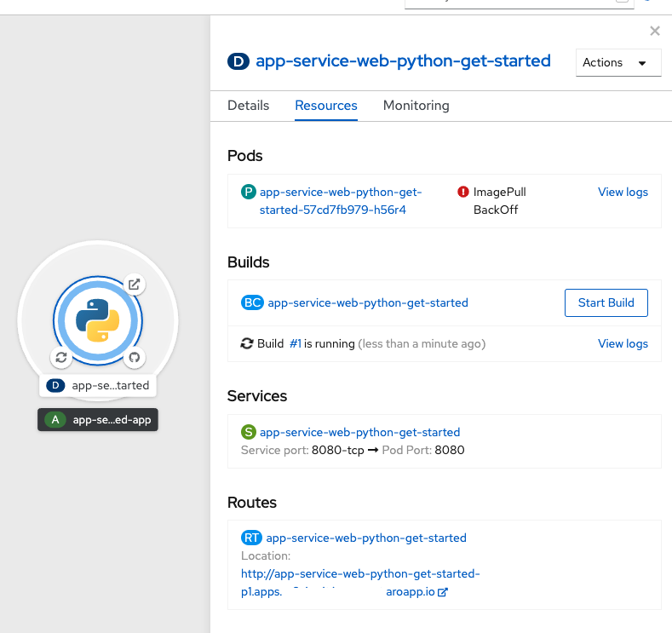The width and height of the screenshot is (672, 633).
Task: Select the app-se...ed-app application label
Action: (x=98, y=419)
